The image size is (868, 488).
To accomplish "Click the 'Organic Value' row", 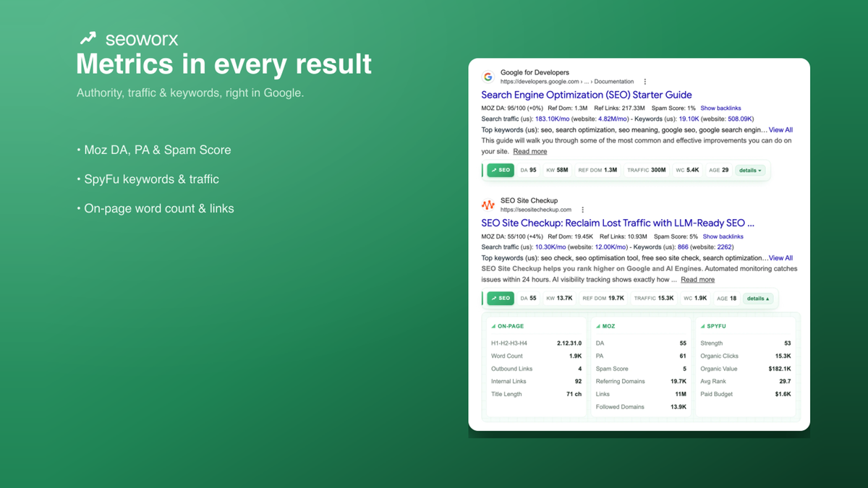I will [x=746, y=369].
